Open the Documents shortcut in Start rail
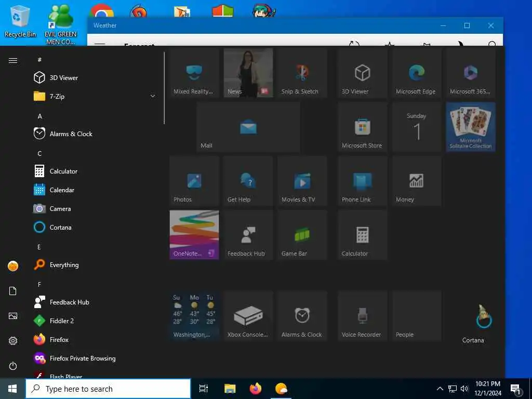 13,291
